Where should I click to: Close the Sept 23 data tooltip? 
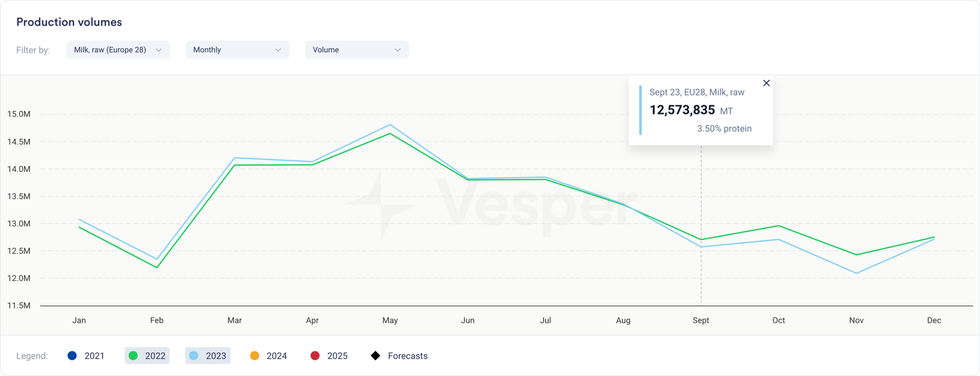(x=766, y=83)
